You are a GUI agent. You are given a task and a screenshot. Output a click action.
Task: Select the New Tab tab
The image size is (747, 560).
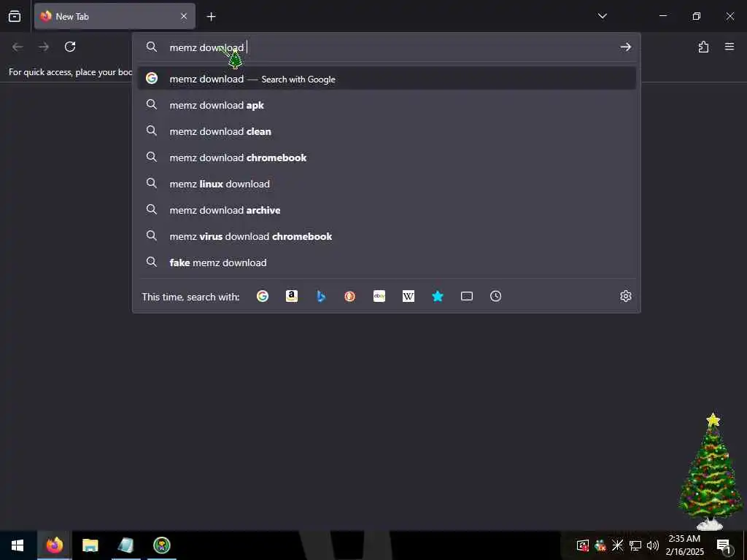(115, 16)
